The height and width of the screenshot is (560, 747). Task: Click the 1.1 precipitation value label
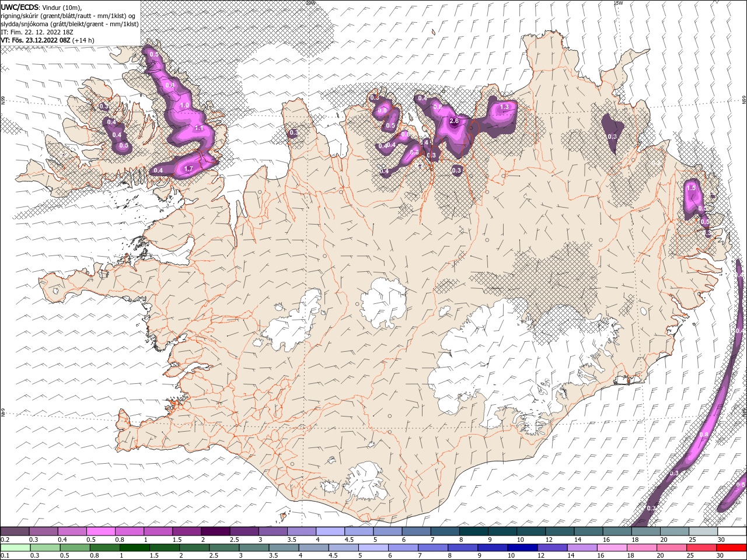point(199,128)
